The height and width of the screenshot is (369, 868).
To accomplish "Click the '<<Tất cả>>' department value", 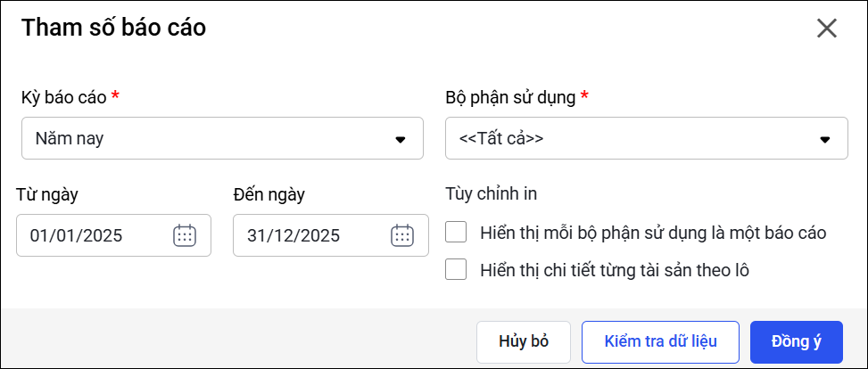I will pos(501,139).
